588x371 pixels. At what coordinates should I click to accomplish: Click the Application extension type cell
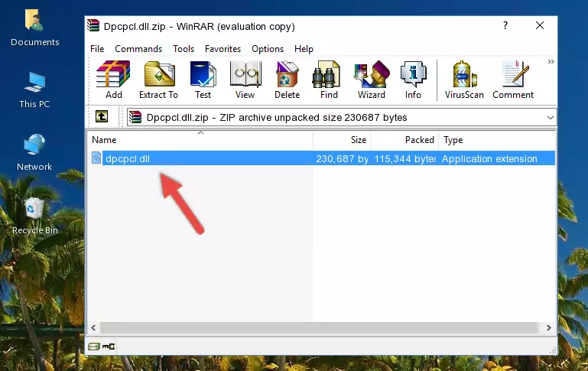pos(489,158)
